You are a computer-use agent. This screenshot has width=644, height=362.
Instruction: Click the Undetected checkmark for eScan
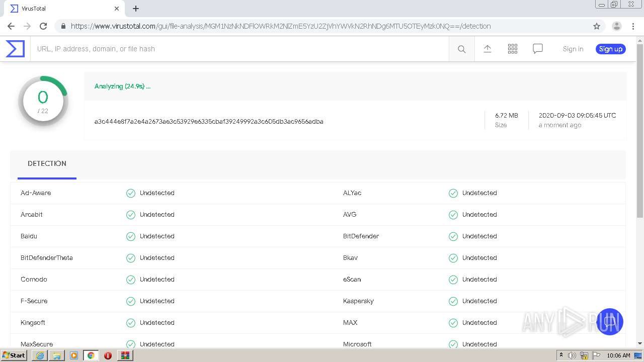pyautogui.click(x=453, y=280)
